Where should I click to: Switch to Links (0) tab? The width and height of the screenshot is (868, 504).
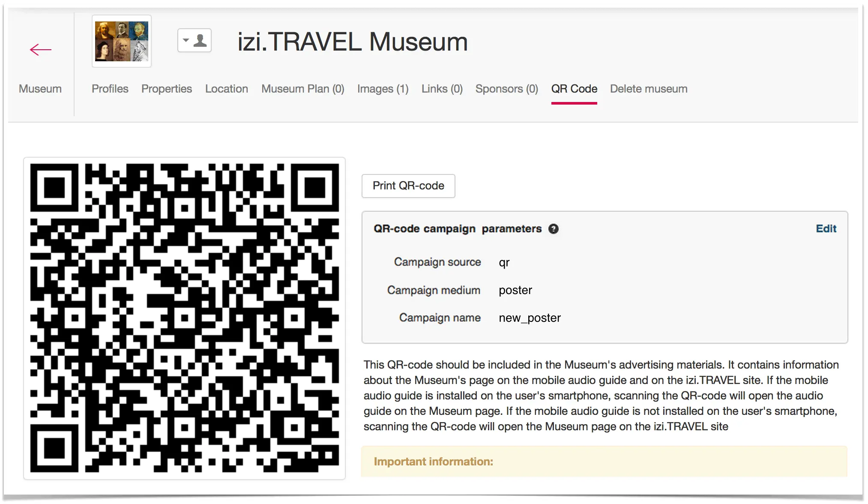point(442,89)
